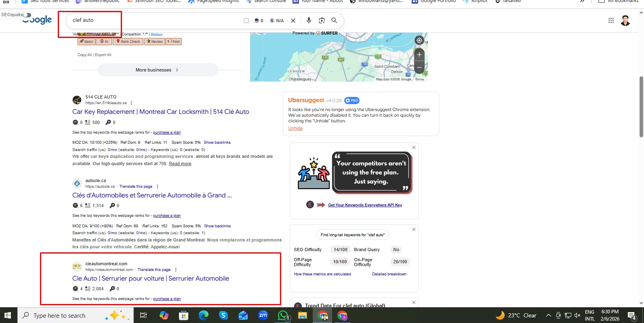Open the map Terms link
The width and height of the screenshot is (644, 323).
(419, 79)
